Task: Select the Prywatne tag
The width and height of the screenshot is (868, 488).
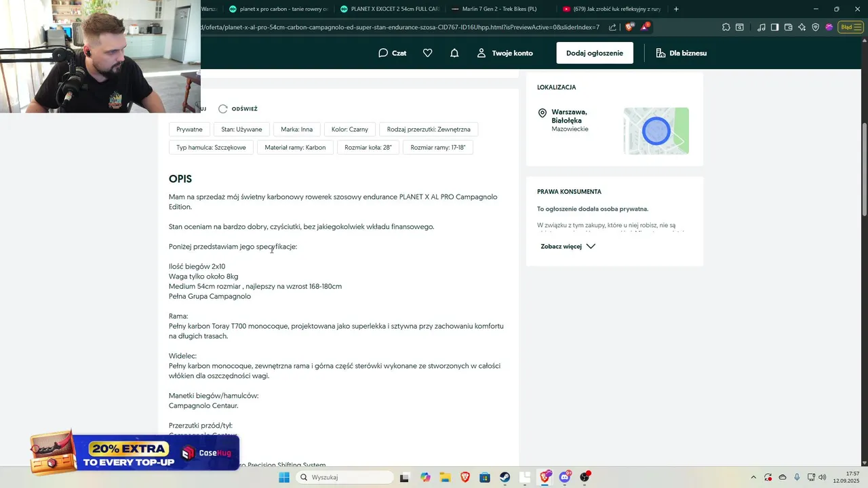Action: [x=189, y=129]
